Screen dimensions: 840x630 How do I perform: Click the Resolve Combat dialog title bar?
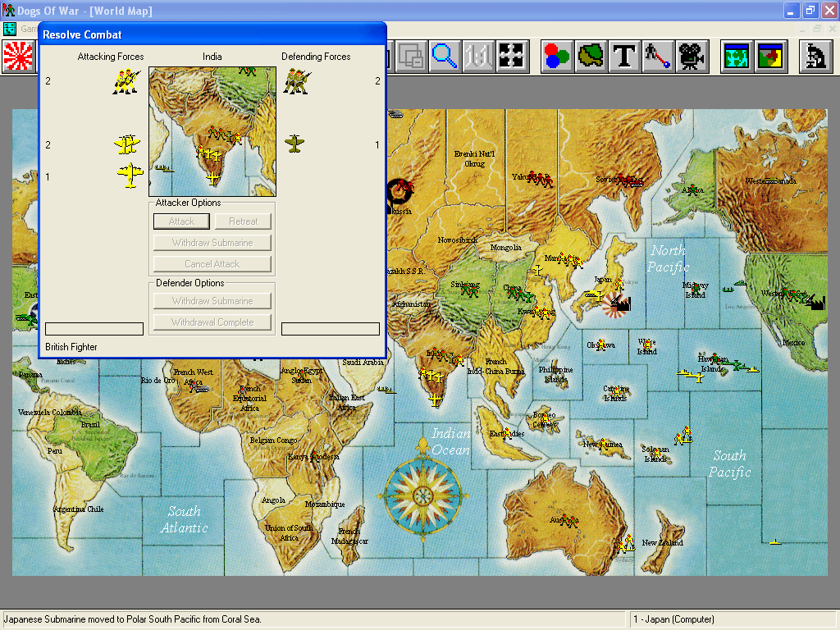(x=212, y=34)
